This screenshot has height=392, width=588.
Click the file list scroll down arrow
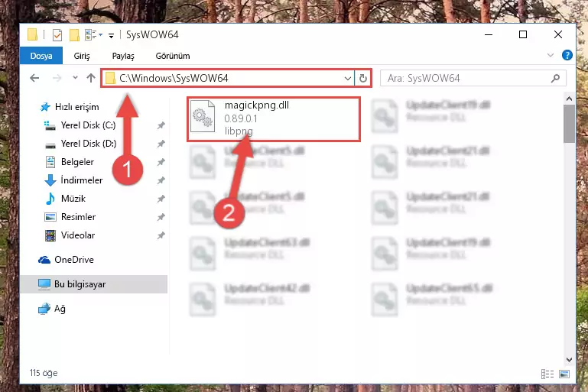pos(569,359)
